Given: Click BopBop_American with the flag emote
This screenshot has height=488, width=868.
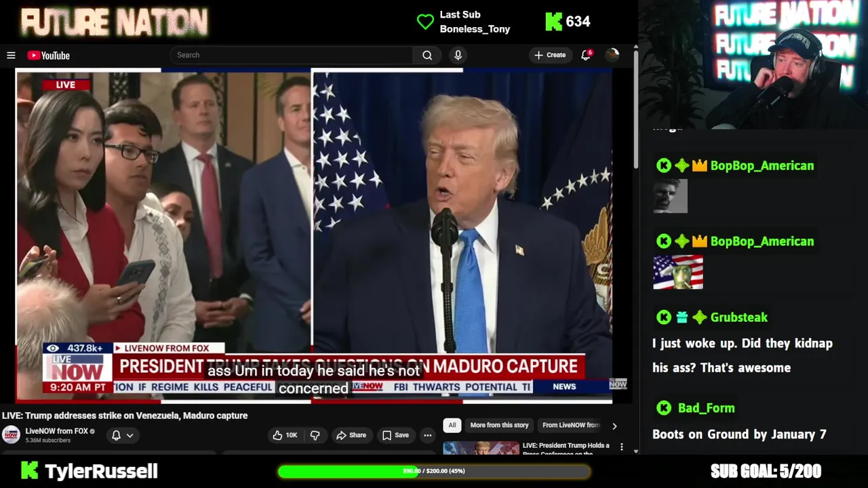Looking at the screenshot, I should click(762, 241).
